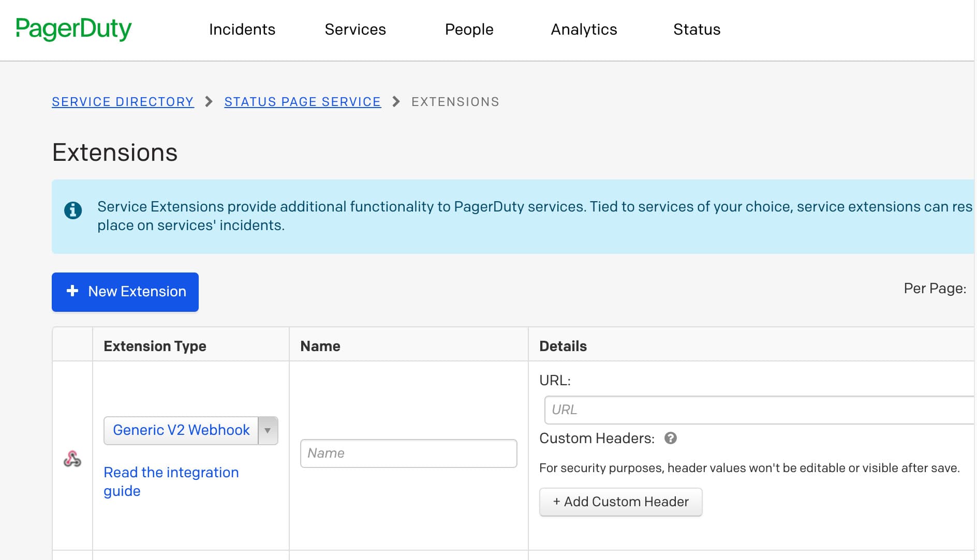
Task: Open the People menu
Action: [468, 29]
